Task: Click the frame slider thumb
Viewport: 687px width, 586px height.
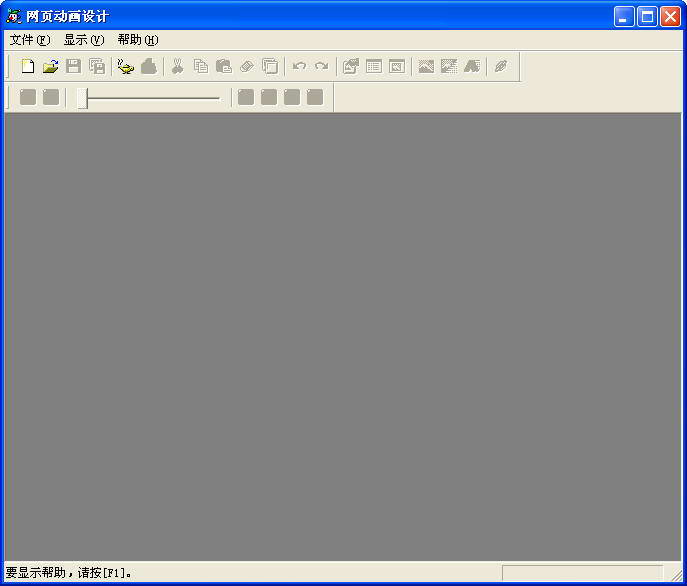Action: (x=83, y=98)
